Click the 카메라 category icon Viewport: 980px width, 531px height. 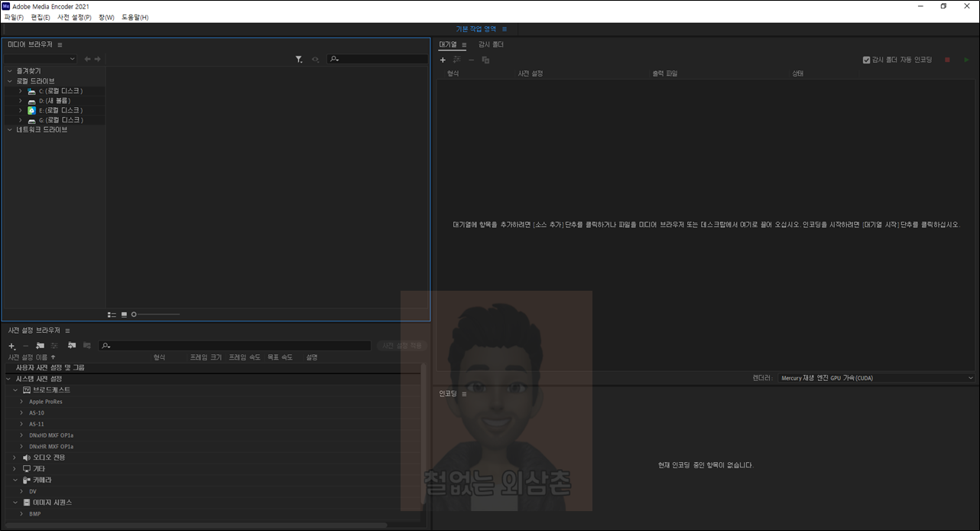pos(27,481)
